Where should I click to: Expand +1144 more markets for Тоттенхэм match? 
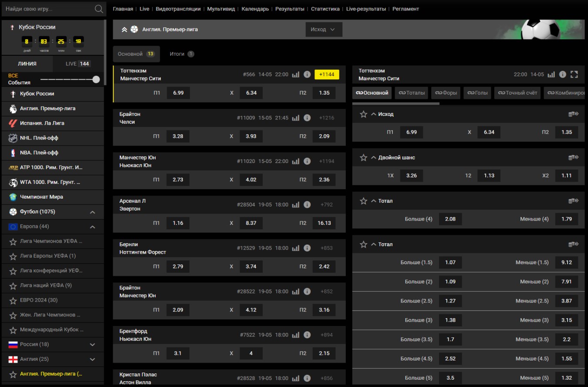point(327,75)
